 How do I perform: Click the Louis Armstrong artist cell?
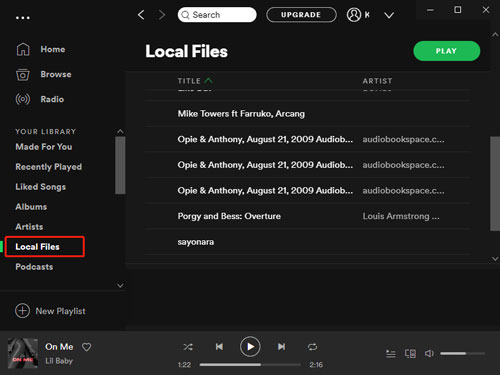pyautogui.click(x=401, y=216)
